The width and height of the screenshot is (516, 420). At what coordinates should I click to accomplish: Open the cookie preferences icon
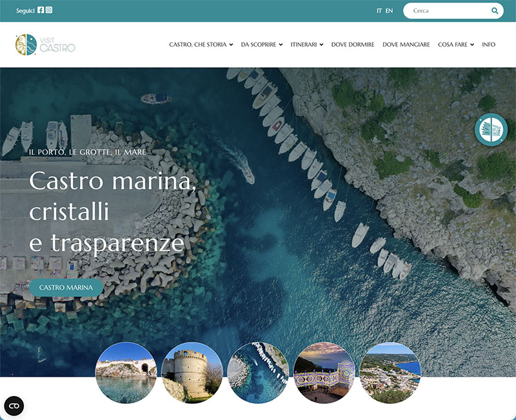click(x=14, y=406)
